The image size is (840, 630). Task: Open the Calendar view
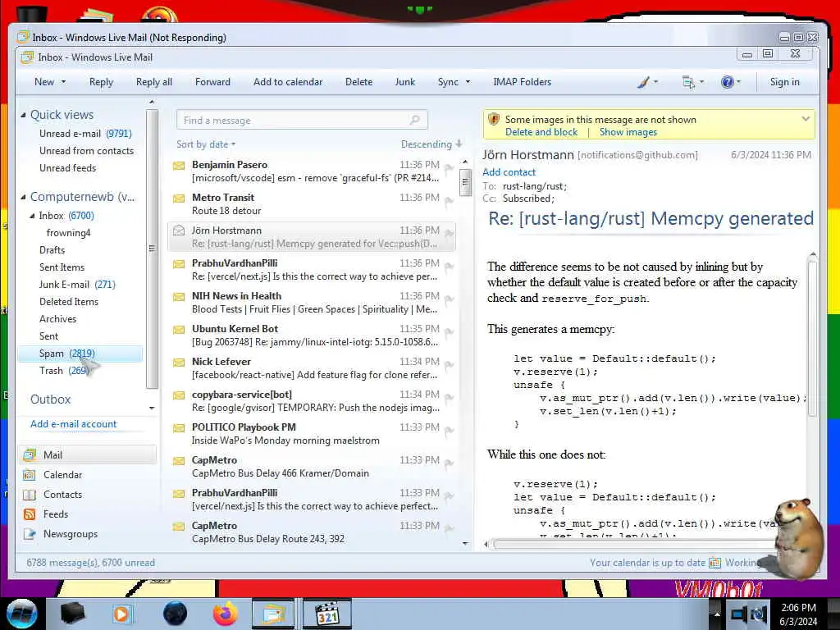pos(62,475)
